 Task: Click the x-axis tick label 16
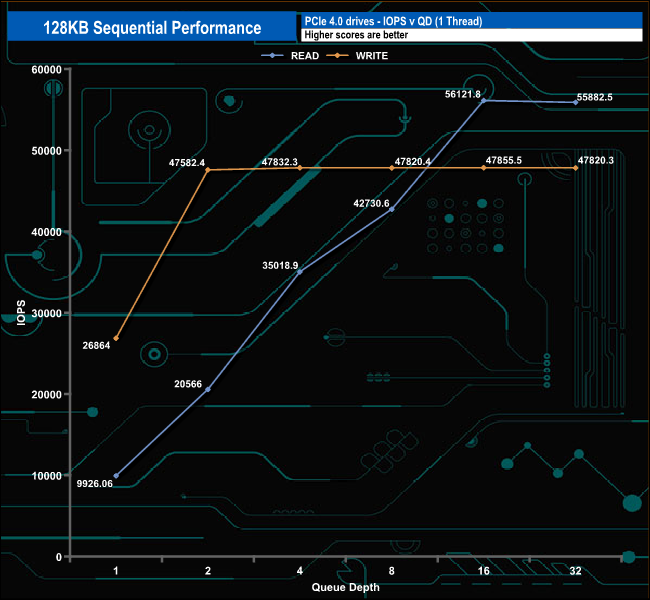[x=484, y=571]
